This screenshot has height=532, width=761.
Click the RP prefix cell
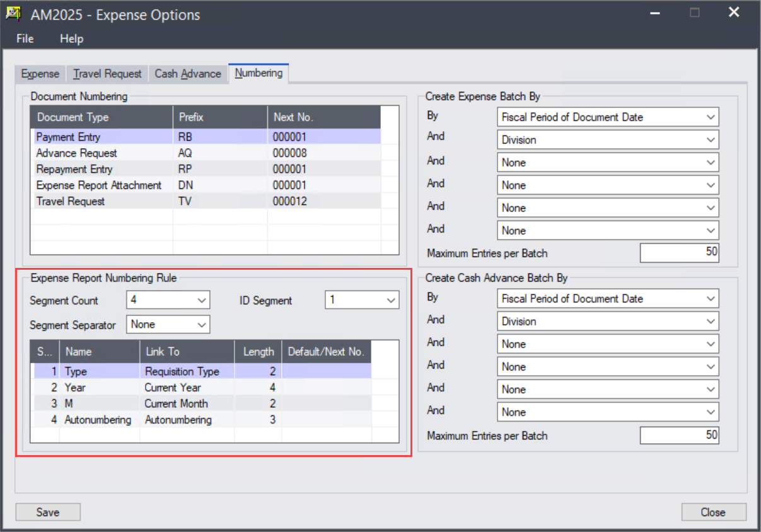[x=220, y=169]
